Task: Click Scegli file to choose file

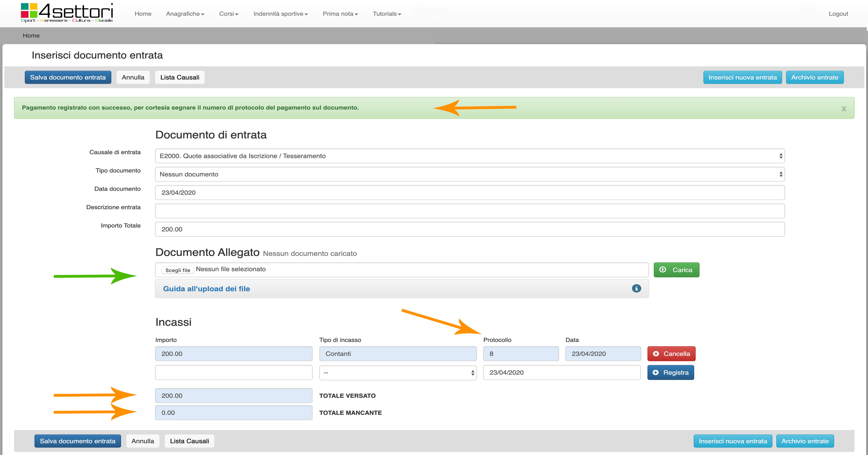Action: (177, 270)
